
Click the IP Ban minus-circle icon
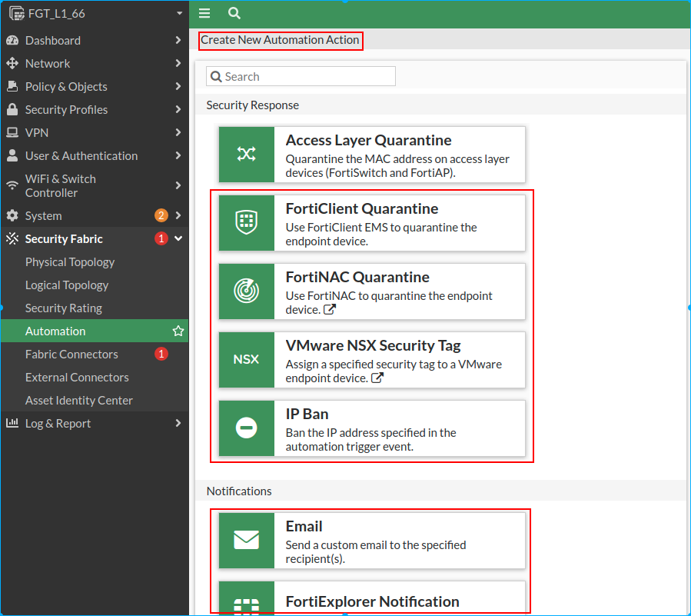click(x=246, y=428)
